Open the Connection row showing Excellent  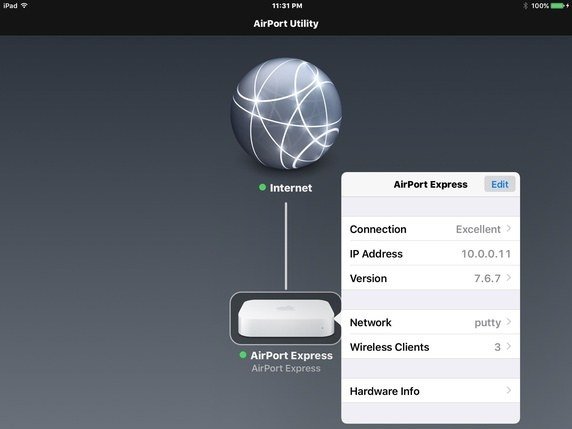click(430, 229)
